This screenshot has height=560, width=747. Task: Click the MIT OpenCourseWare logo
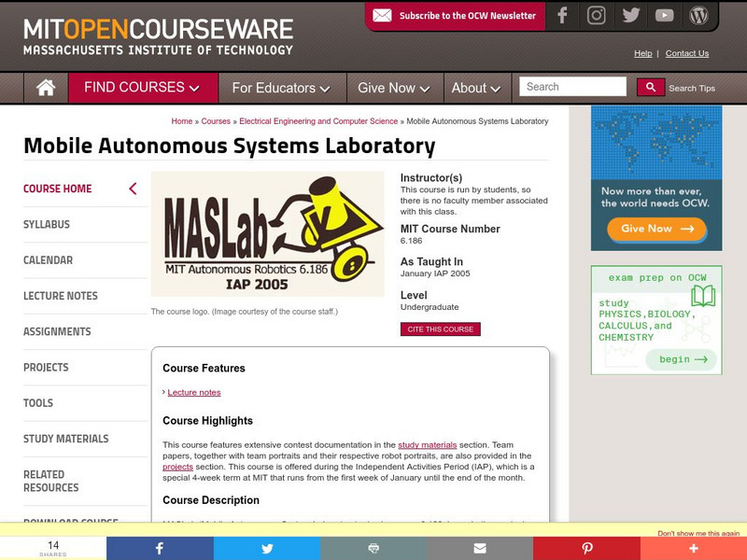click(x=158, y=36)
